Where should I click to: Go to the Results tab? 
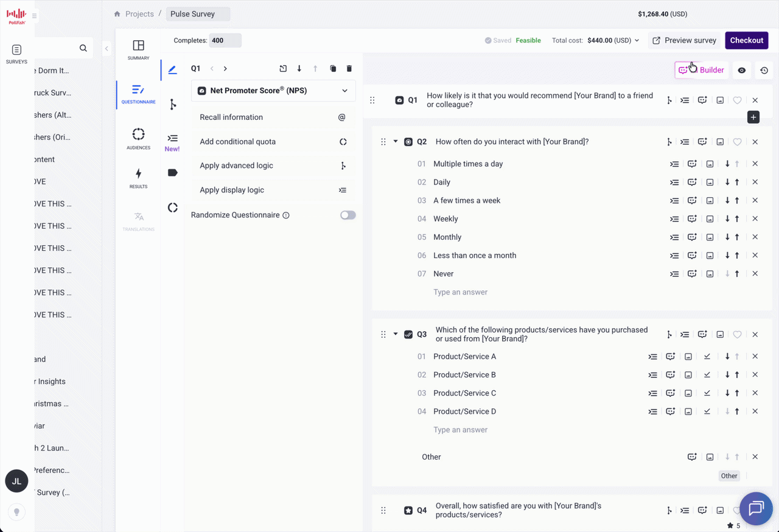pyautogui.click(x=138, y=178)
